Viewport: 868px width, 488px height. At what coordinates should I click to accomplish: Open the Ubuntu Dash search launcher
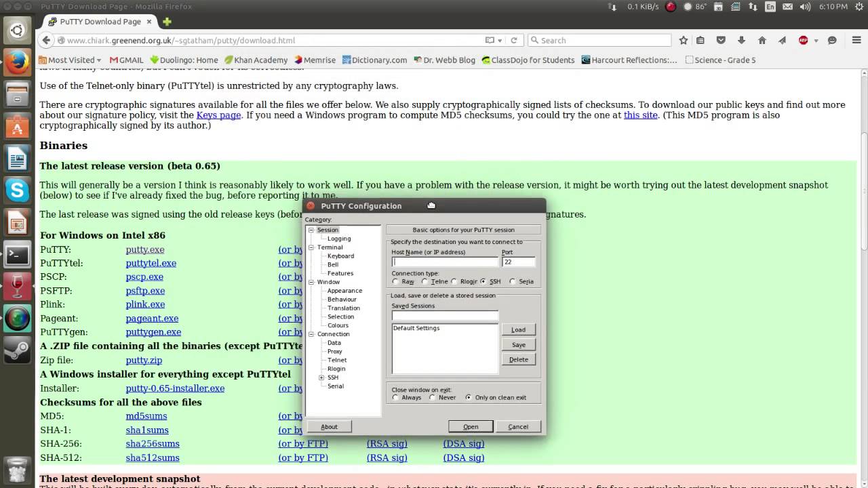click(x=17, y=30)
